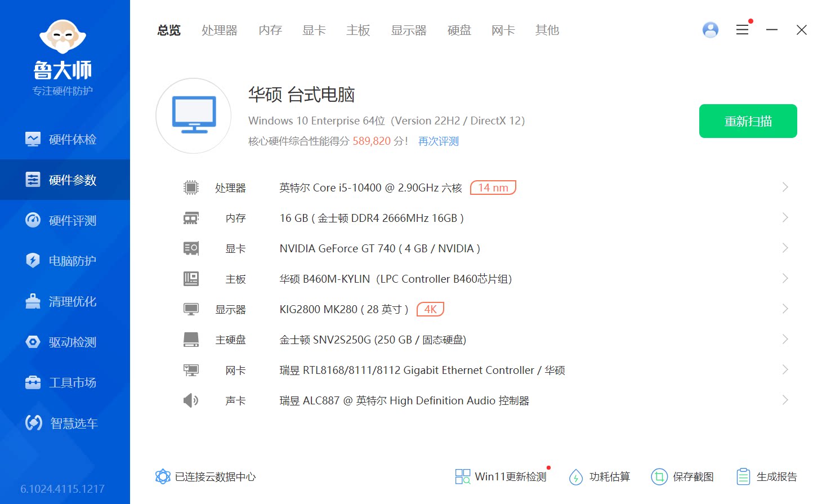Open the user account avatar
822x504 pixels.
pos(711,30)
